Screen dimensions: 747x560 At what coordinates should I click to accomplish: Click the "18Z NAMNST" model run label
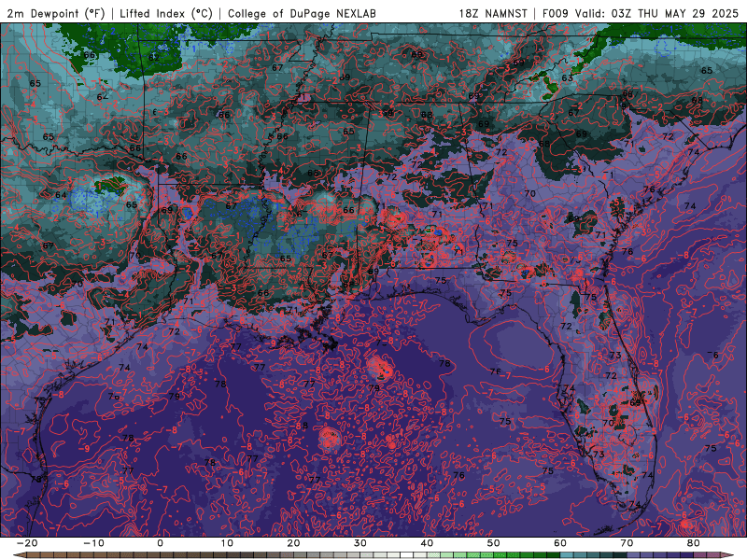point(493,13)
